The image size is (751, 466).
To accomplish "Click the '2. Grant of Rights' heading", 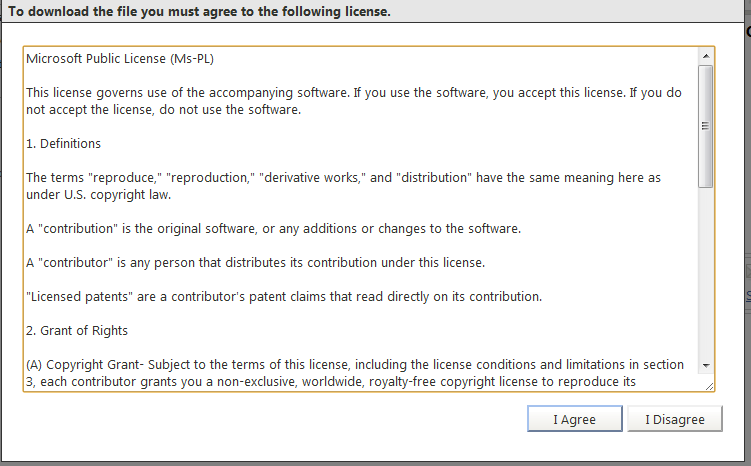I will 77,331.
